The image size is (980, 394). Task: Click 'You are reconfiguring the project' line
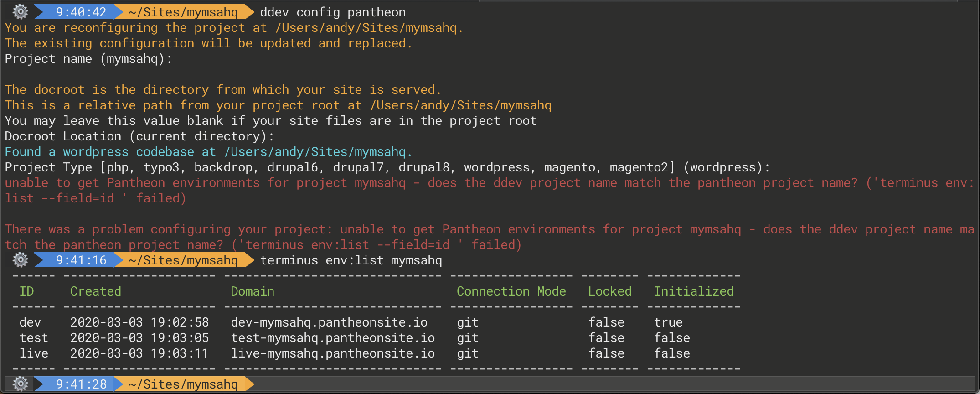[x=234, y=28]
